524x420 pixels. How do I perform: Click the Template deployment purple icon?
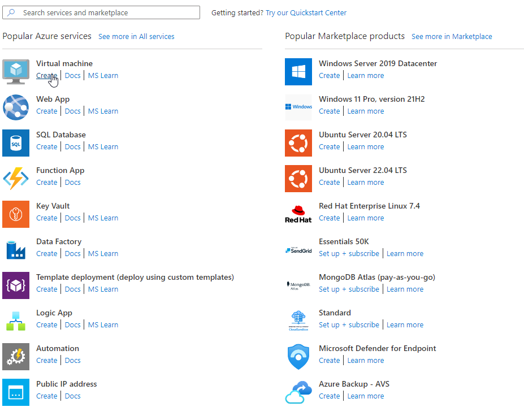[16, 285]
